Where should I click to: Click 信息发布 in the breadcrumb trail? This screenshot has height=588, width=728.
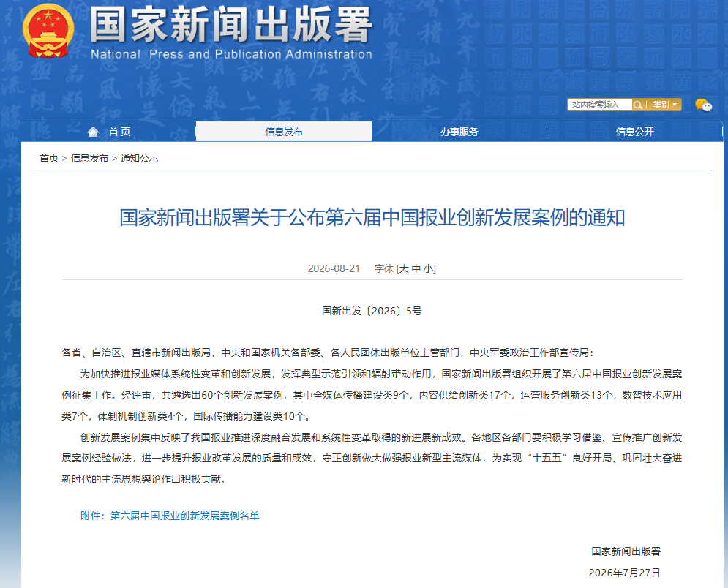coord(89,158)
